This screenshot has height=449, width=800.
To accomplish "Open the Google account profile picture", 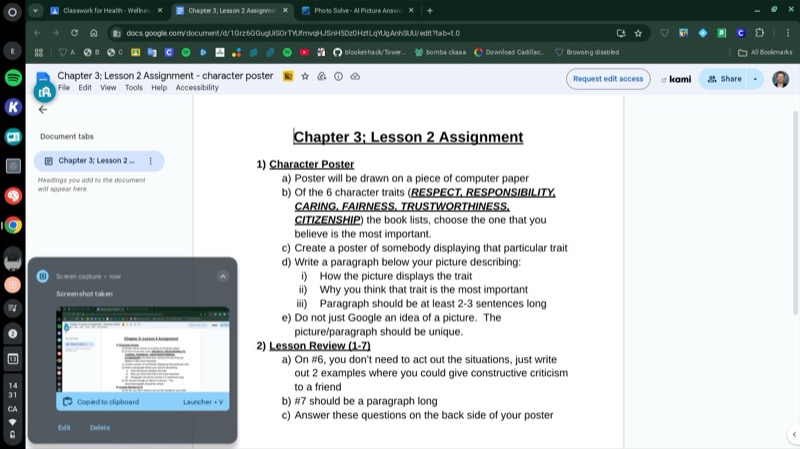I will pyautogui.click(x=780, y=79).
